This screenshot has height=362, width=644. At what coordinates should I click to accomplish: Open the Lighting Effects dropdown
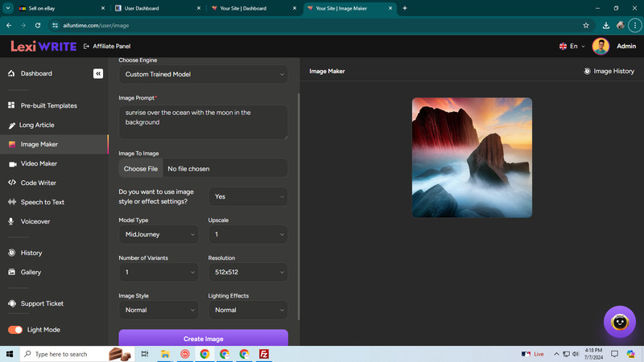248,310
